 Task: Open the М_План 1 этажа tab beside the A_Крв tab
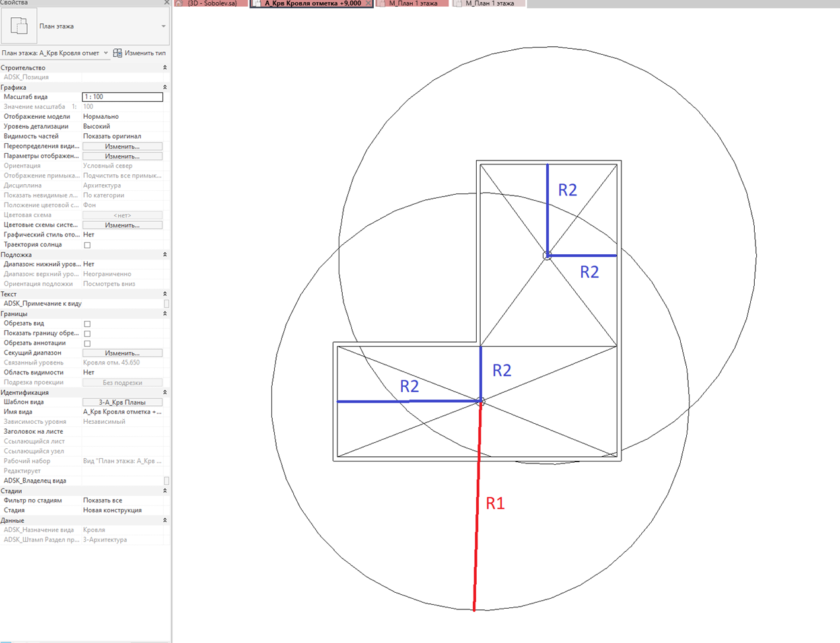point(413,3)
